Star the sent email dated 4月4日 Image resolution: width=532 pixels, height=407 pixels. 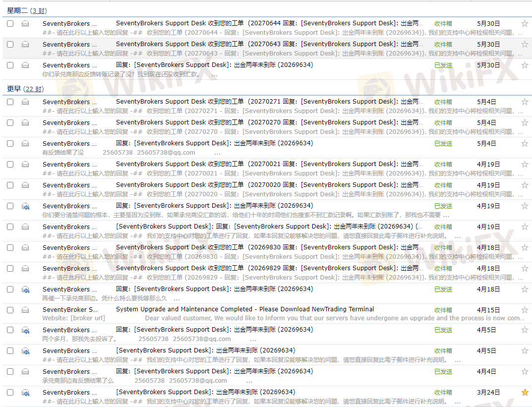click(525, 371)
